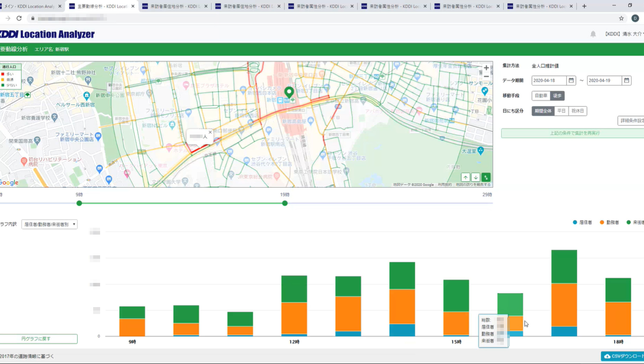Select the down arrow direction button on map

476,177
